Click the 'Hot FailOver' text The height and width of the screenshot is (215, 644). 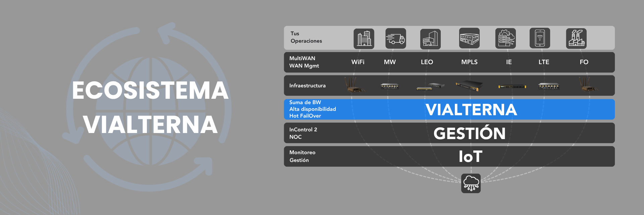[x=305, y=116]
